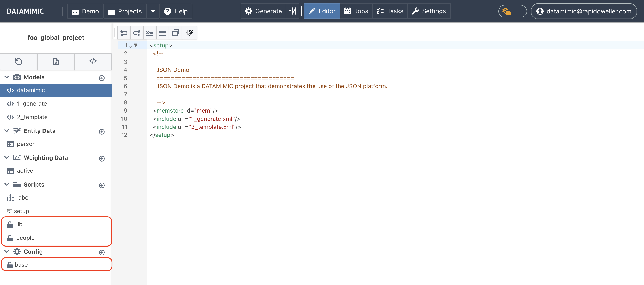Click the Generate button

coord(263,11)
